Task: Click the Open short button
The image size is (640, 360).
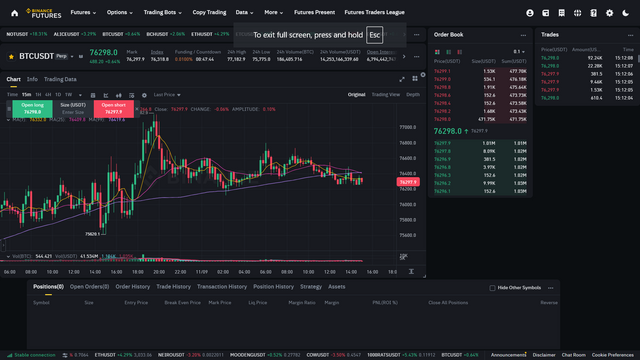Action: [x=113, y=109]
